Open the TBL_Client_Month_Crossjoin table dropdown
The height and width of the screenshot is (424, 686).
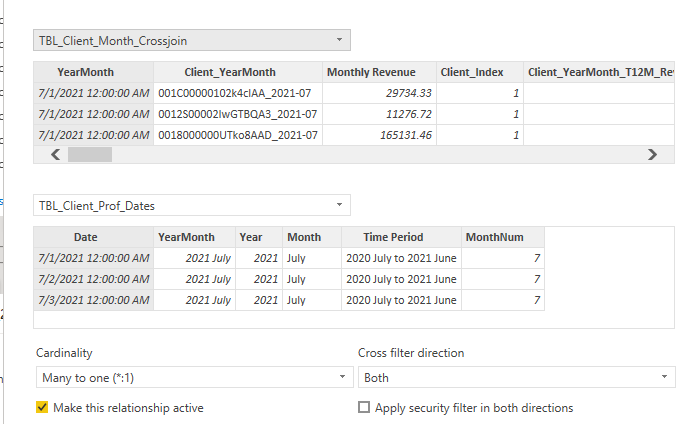click(x=192, y=40)
